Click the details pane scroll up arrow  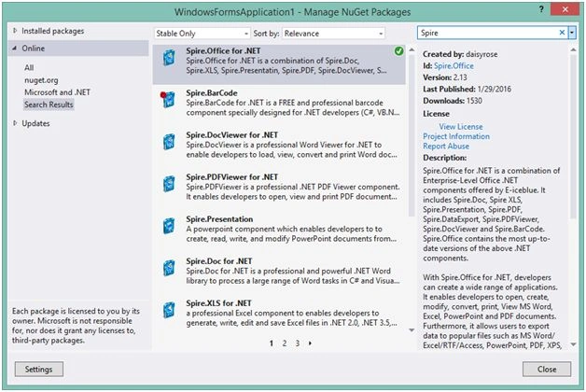click(x=573, y=49)
